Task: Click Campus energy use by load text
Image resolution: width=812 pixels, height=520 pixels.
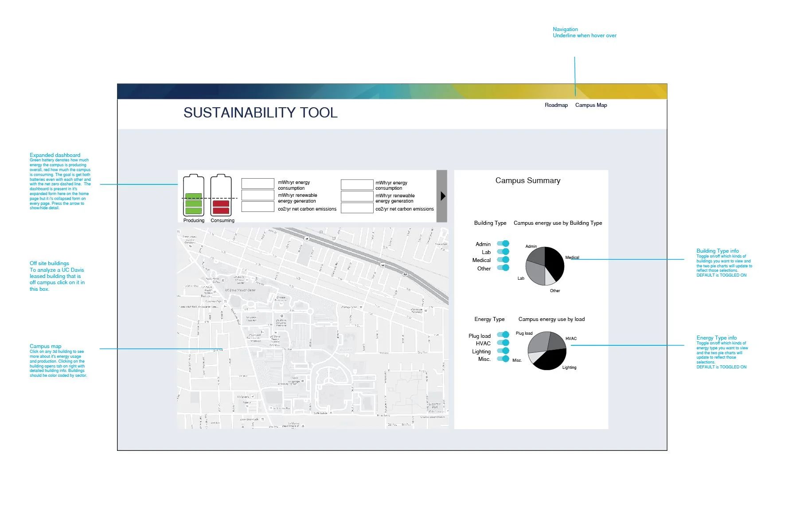Action: [551, 319]
